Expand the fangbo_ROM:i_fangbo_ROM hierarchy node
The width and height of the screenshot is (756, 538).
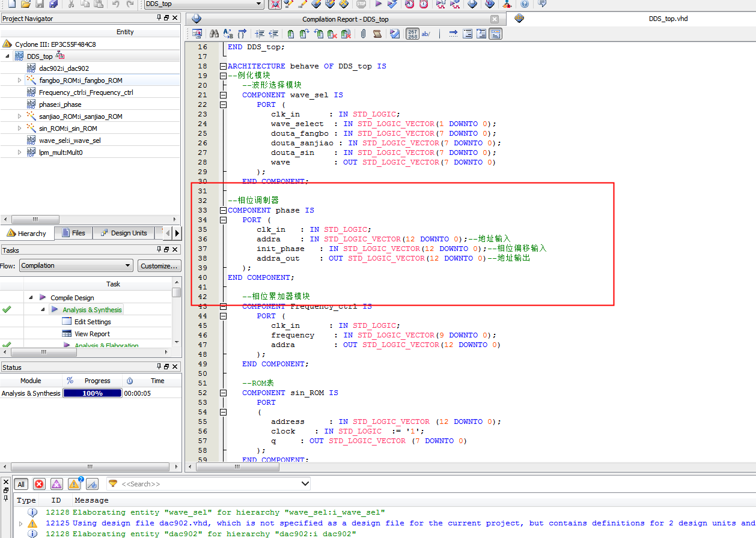tap(19, 80)
